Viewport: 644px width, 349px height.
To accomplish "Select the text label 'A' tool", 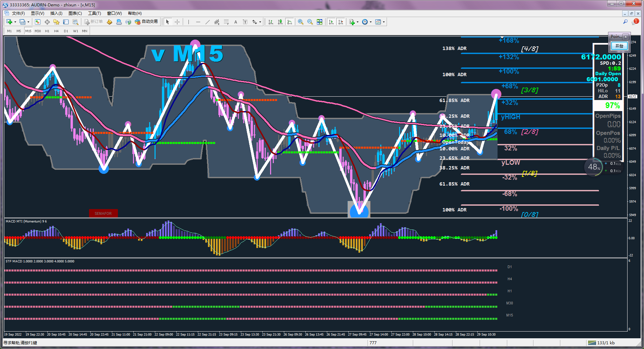I will coord(235,22).
